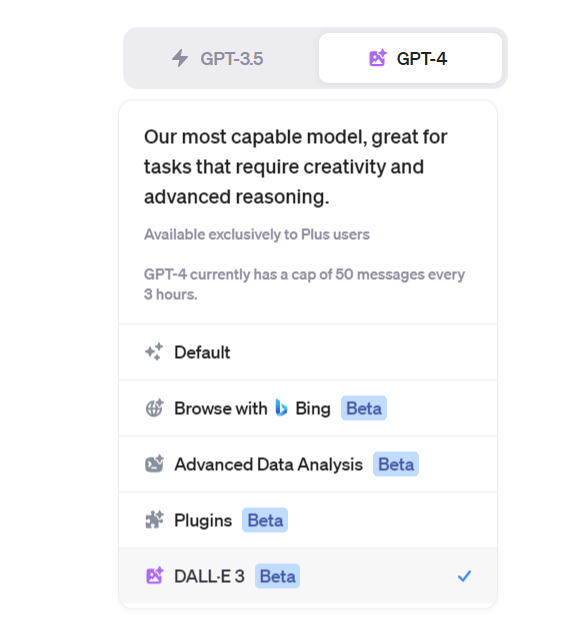
Task: Click the globe icon beside Browse with Bing
Action: click(154, 408)
